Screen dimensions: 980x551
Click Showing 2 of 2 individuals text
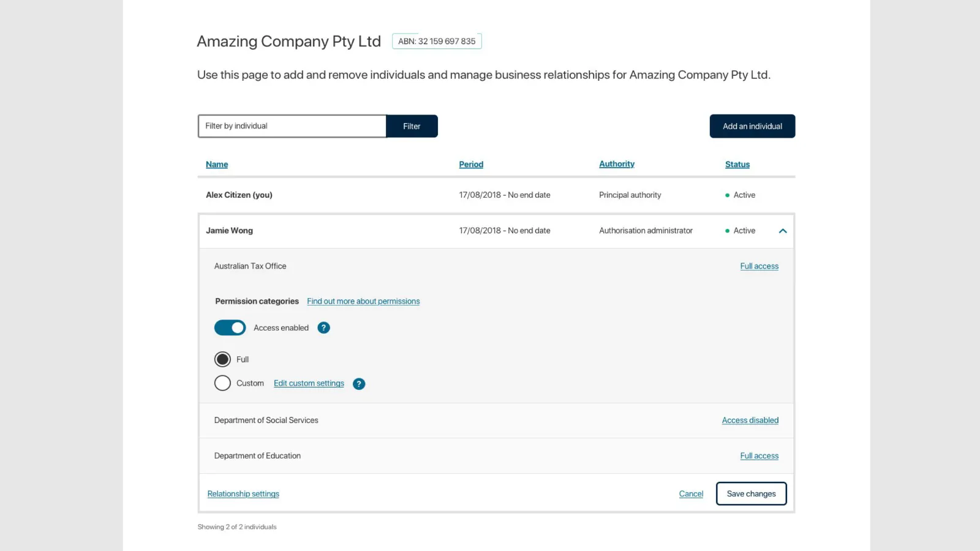coord(237,527)
